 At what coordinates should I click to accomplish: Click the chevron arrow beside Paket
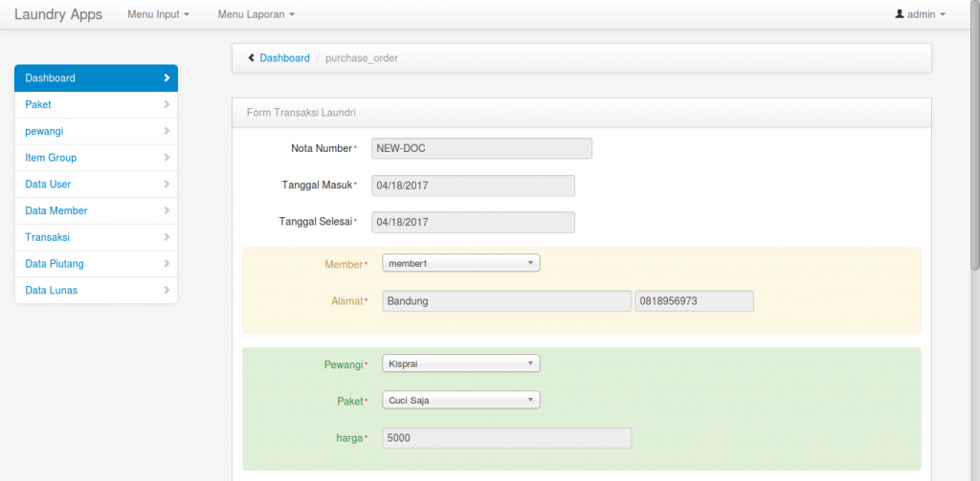pyautogui.click(x=167, y=104)
